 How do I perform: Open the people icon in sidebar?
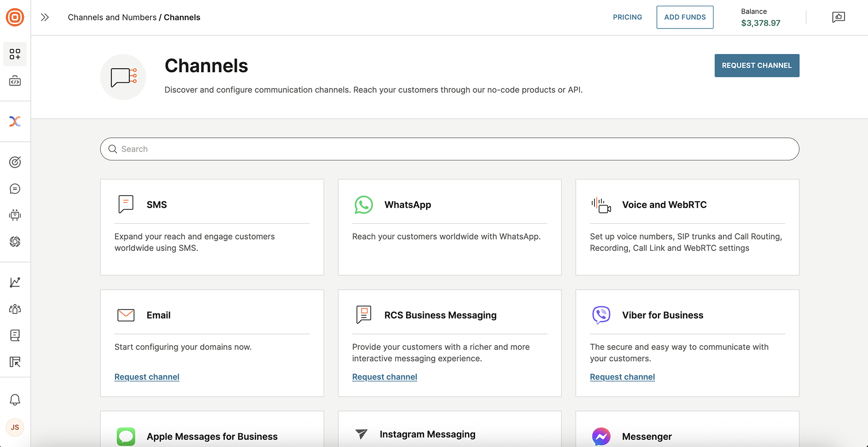15,309
